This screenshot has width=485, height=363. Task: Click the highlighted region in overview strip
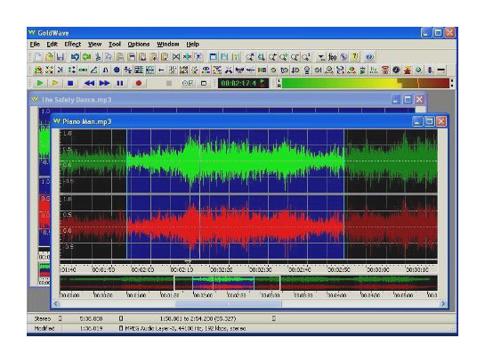pos(223,283)
